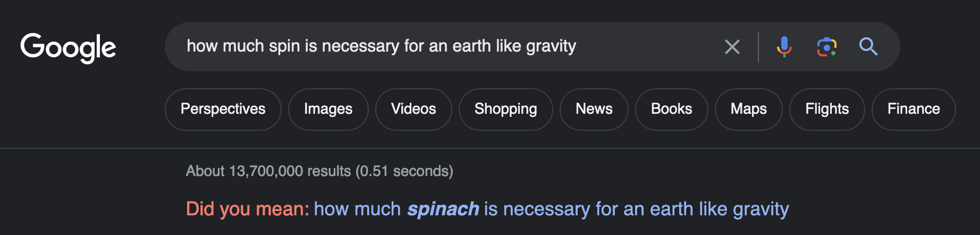Switch to the News results tab
This screenshot has width=980, height=235.
tap(594, 109)
